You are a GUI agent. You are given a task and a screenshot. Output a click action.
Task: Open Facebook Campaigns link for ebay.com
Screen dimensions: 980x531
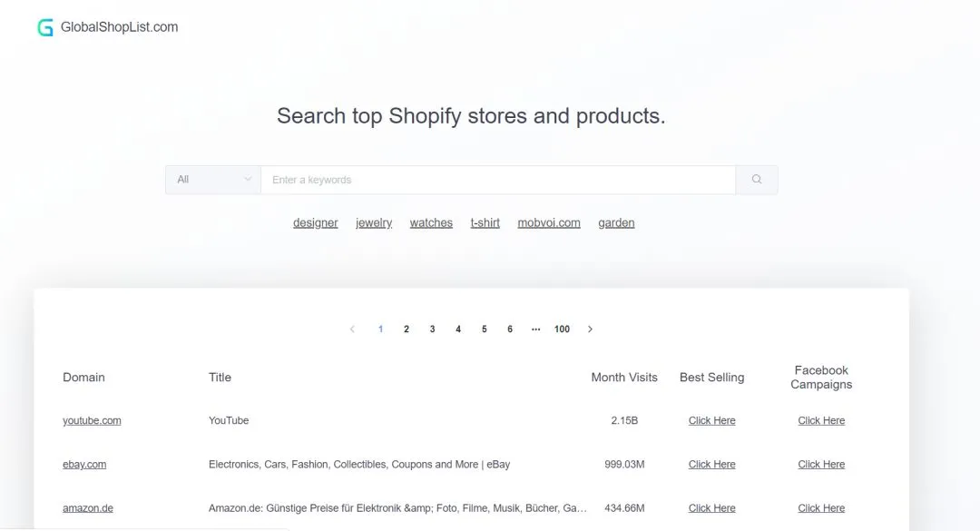point(821,464)
